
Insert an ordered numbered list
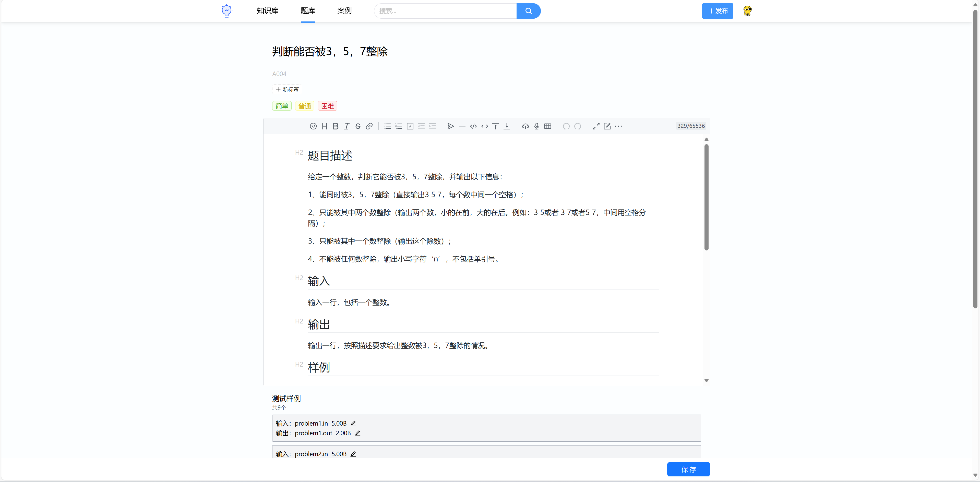(x=399, y=126)
